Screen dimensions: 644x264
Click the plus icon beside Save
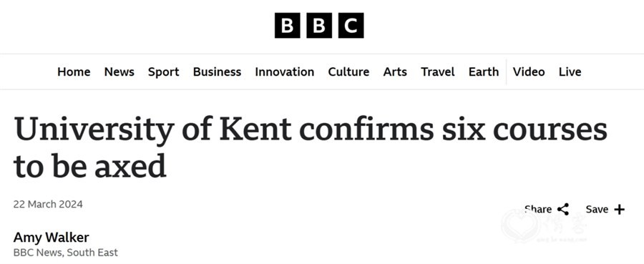(x=620, y=210)
